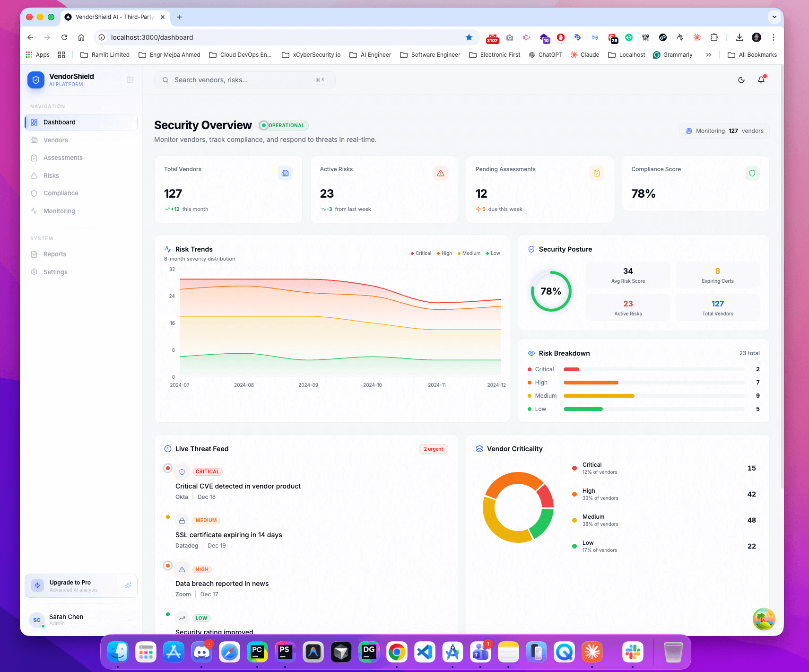Select the Monitoring activity icon in sidebar

(34, 211)
